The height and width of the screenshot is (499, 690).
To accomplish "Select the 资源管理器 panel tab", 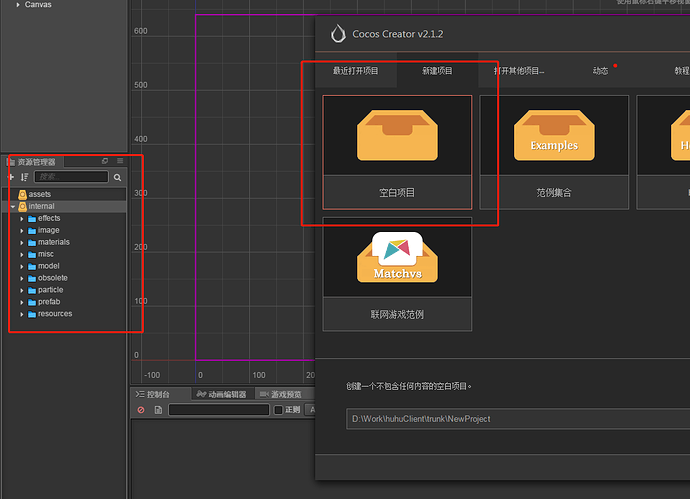I will pos(32,162).
